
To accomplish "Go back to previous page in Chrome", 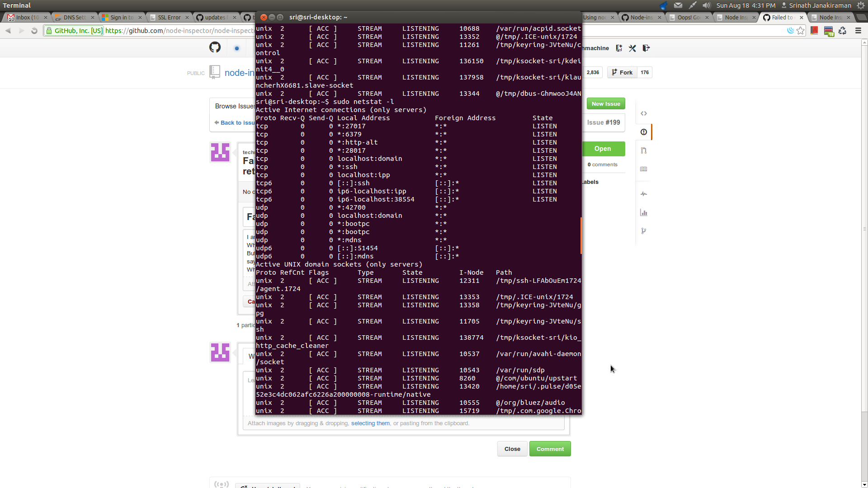I will tap(8, 31).
